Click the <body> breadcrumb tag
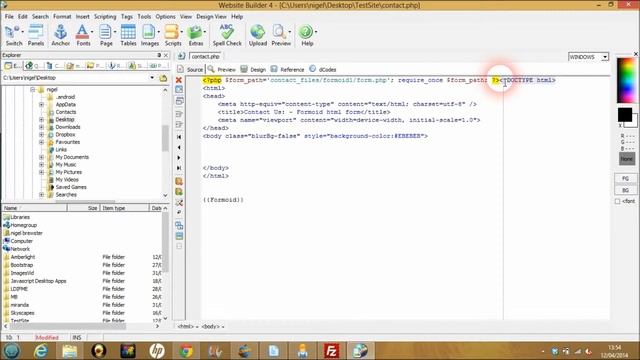The width and height of the screenshot is (640, 360). 211,327
